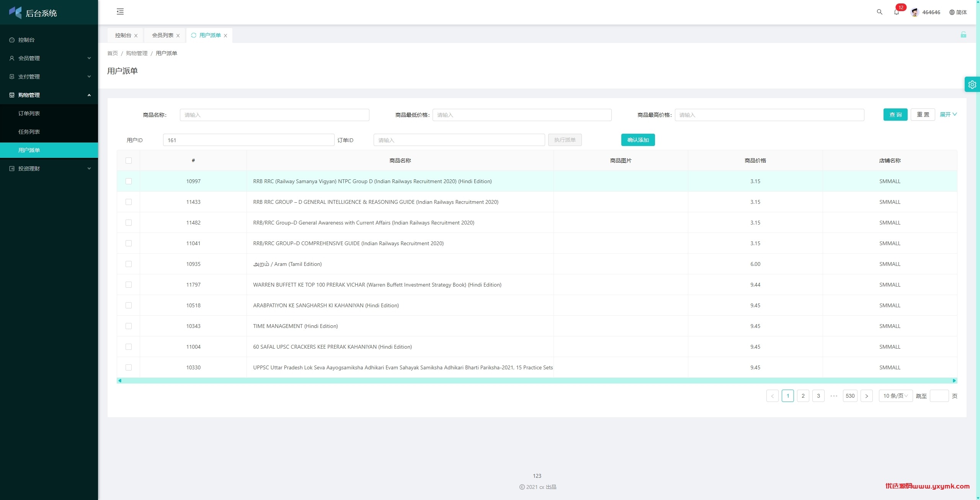Open 任务列表 in the sidebar
Screen dimensions: 980x500
pos(49,132)
